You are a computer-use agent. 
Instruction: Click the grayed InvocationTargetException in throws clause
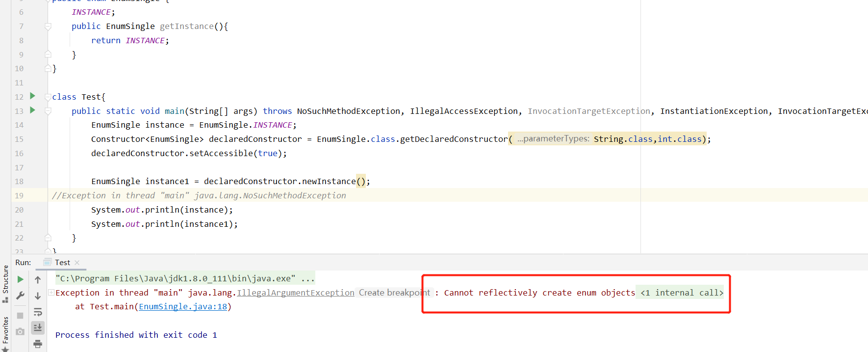(588, 111)
